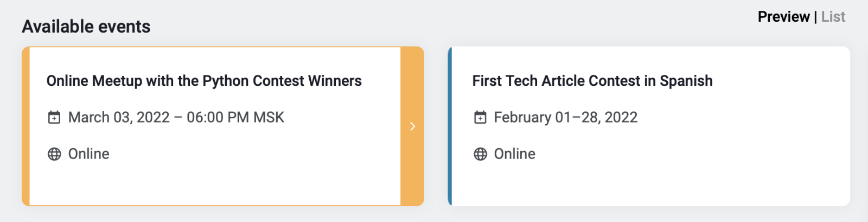This screenshot has height=222, width=868.
Task: Switch to Preview view mode
Action: tap(783, 17)
